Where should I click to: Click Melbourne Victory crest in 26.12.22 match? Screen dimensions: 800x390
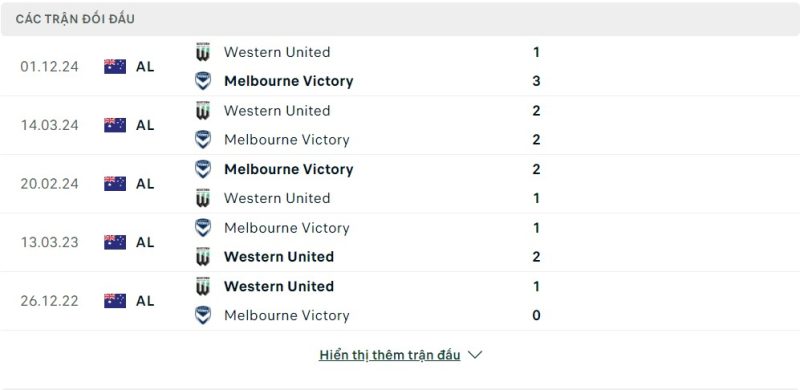tap(203, 315)
